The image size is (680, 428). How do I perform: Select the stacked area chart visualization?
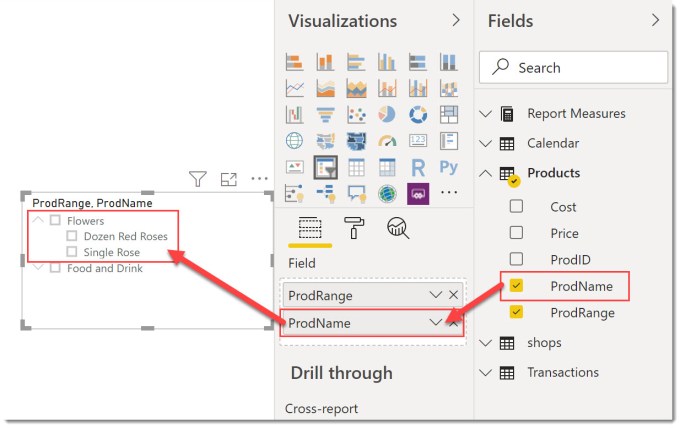tap(356, 88)
